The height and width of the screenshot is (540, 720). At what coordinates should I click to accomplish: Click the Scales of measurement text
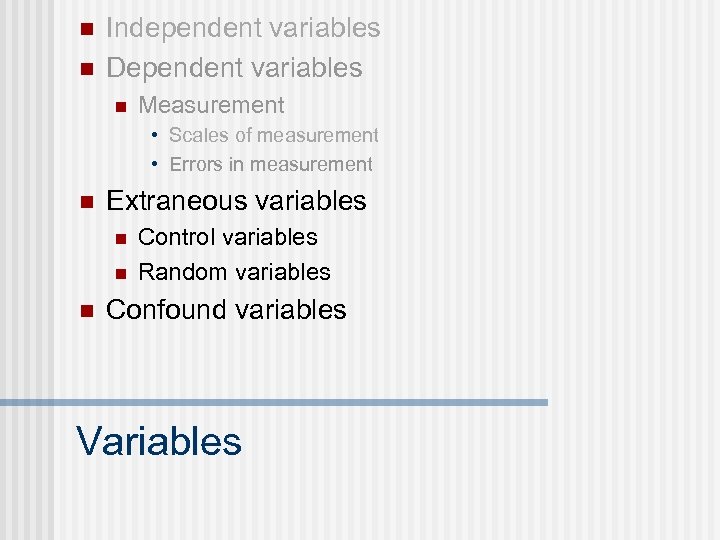pyautogui.click(x=274, y=135)
